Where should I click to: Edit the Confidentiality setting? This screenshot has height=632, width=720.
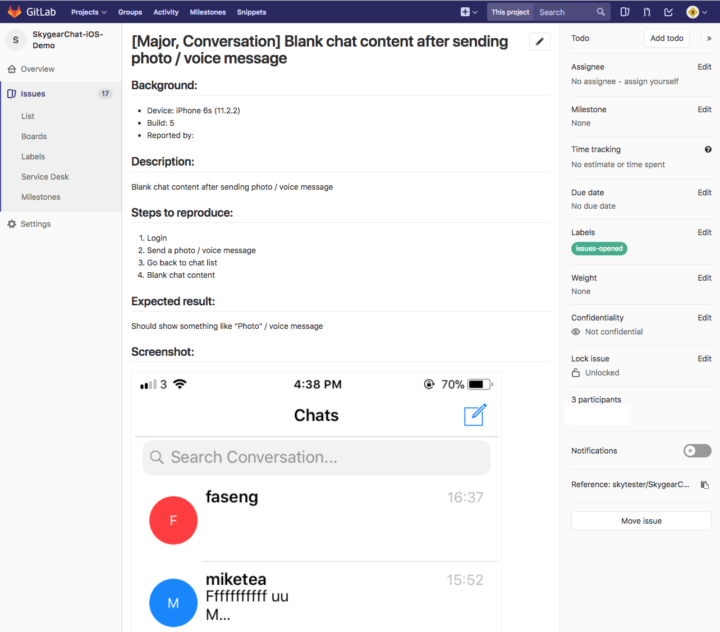click(704, 318)
